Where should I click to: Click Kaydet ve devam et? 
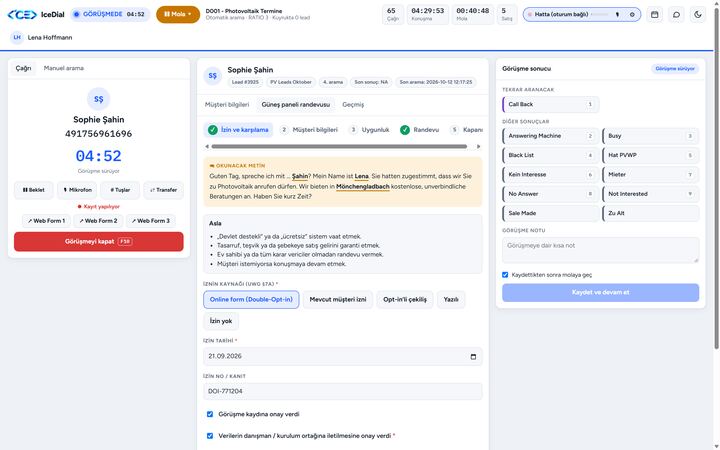[x=600, y=292]
